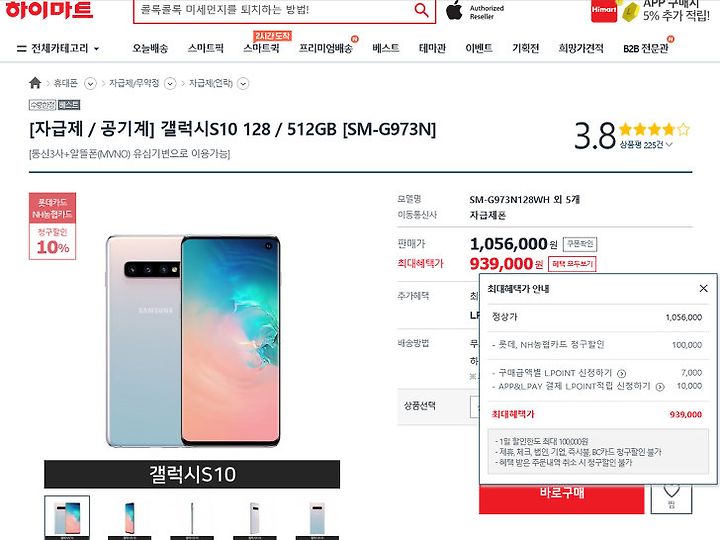Click the 혜택 모두보기 button

(572, 264)
